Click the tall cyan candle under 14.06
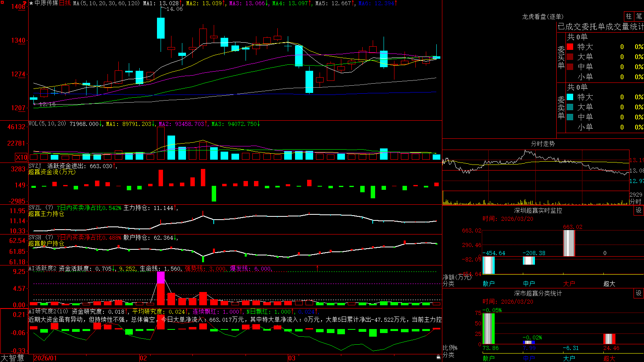Image resolution: width=644 pixels, height=362 pixels. coord(161,28)
